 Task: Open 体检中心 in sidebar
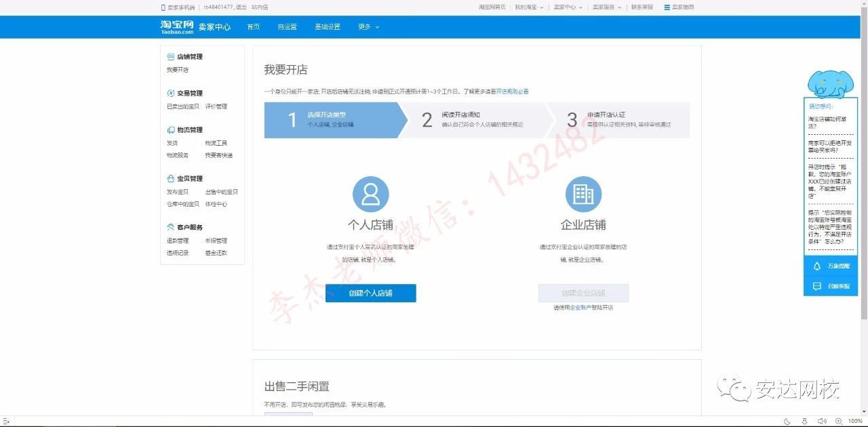[216, 204]
